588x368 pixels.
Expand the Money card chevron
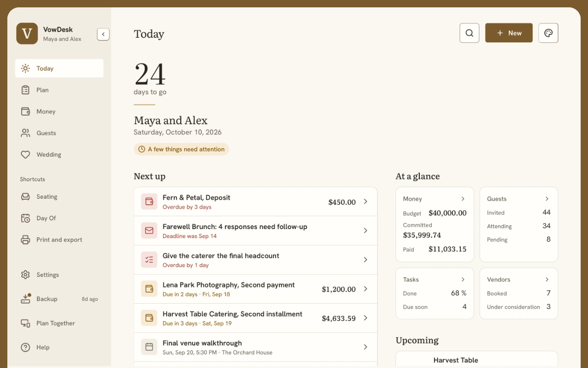[463, 199]
